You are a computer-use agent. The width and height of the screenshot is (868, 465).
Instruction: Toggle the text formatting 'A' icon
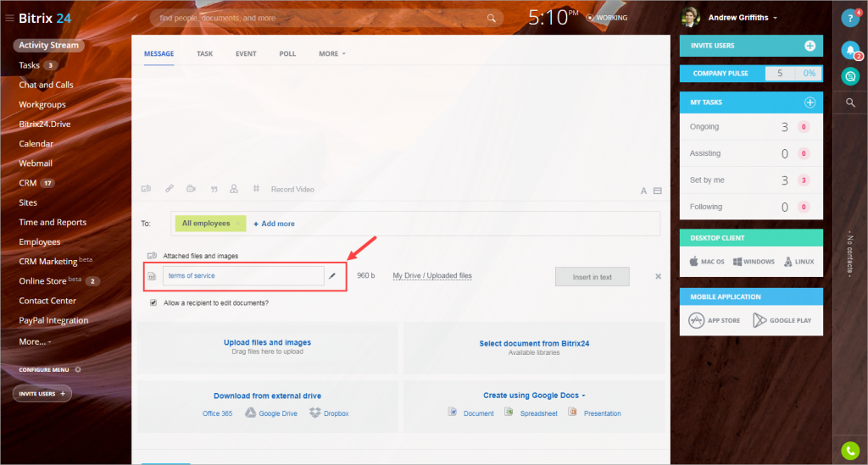pyautogui.click(x=643, y=191)
